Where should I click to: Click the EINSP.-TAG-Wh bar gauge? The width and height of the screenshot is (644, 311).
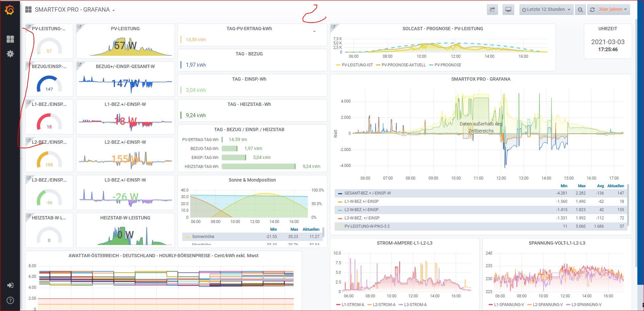(234, 158)
